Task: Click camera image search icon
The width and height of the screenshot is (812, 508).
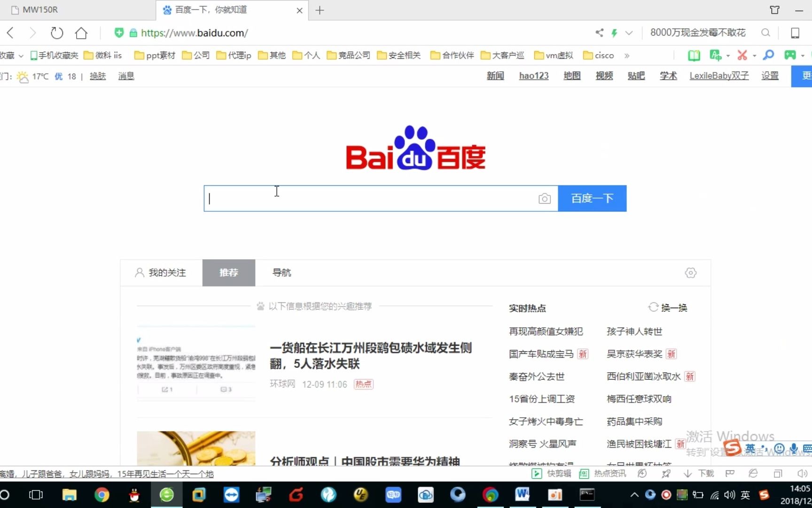Action: 544,198
